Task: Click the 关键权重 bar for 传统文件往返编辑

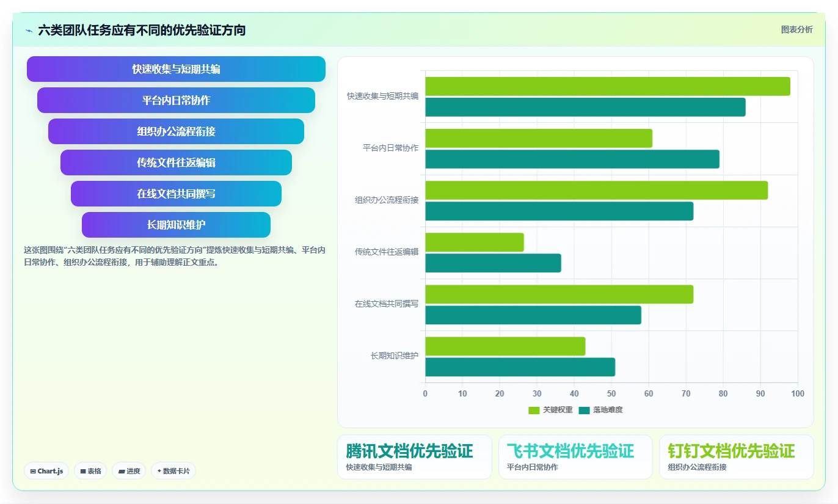Action: point(475,242)
